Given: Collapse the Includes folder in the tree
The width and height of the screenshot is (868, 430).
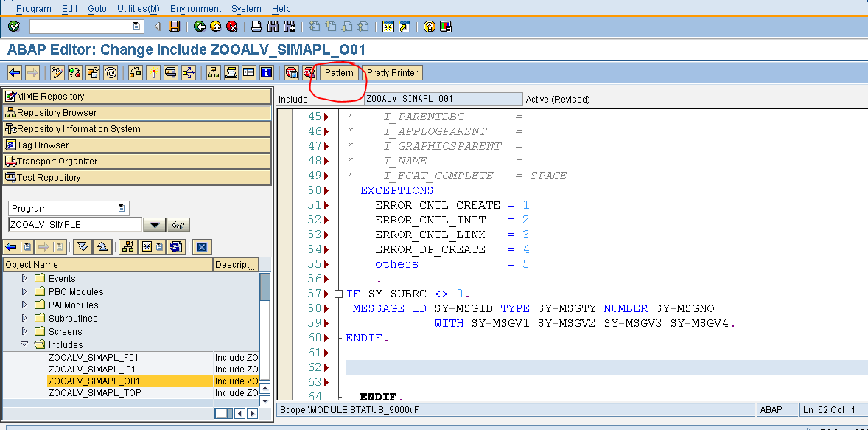Looking at the screenshot, I should point(24,344).
